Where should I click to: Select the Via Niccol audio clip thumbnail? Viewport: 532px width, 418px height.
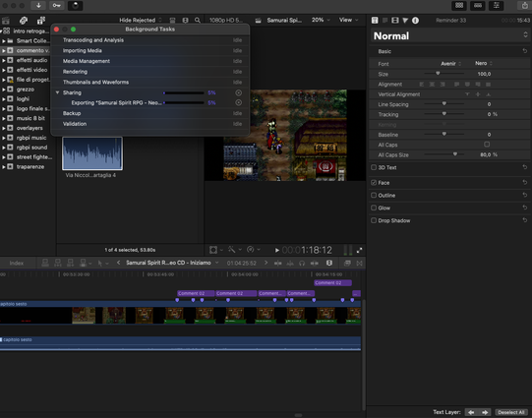[x=92, y=153]
